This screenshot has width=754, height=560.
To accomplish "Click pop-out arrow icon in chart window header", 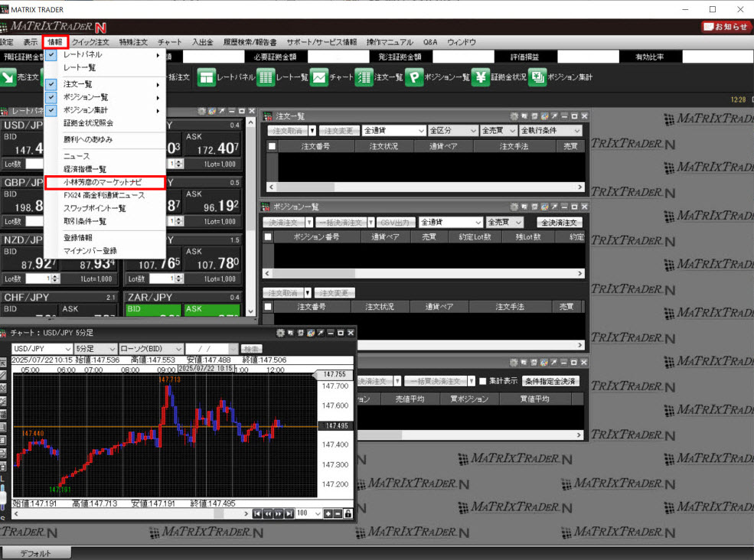I will [x=320, y=333].
